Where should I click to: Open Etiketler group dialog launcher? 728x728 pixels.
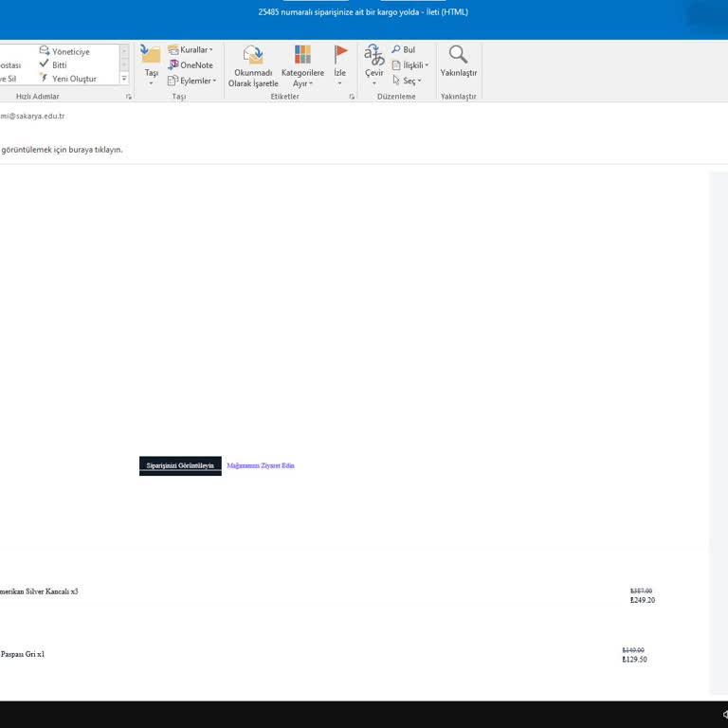(x=352, y=97)
